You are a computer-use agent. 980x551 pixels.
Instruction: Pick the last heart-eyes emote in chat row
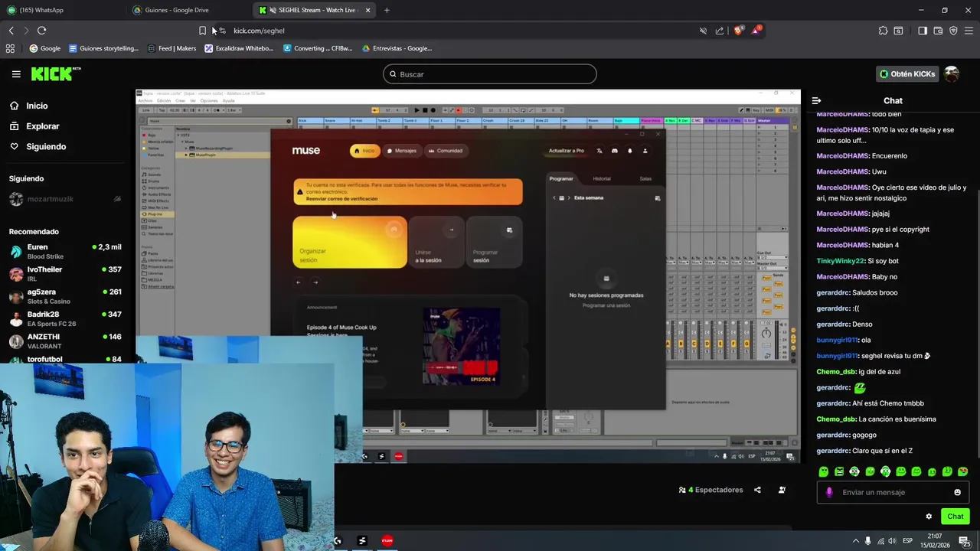(962, 471)
